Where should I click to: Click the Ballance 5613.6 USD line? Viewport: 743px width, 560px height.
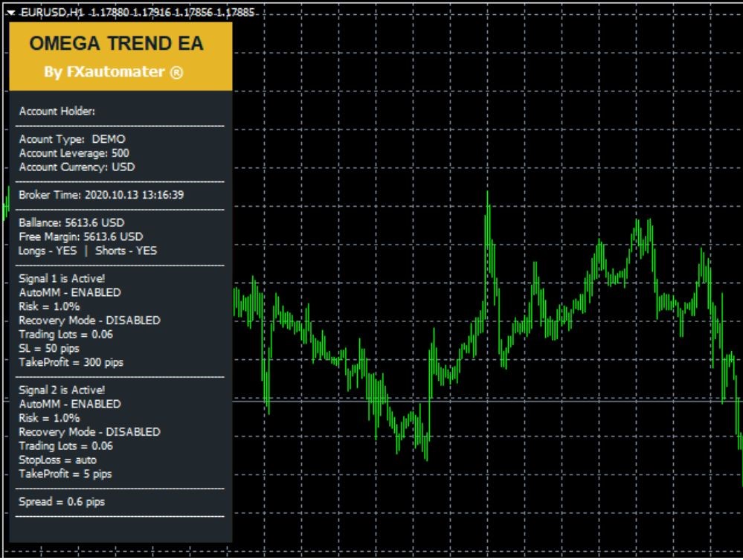pyautogui.click(x=71, y=222)
